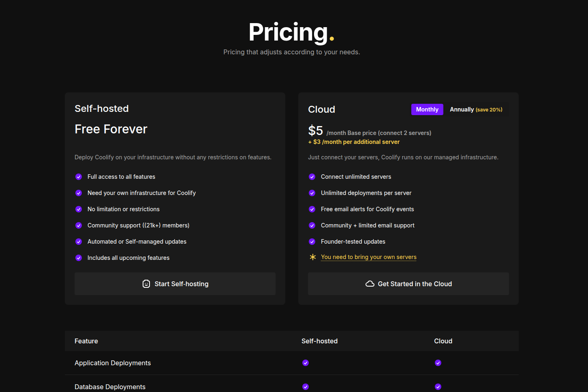Viewport: 588px width, 392px height.
Task: Click the Self-hosted card title
Action: [102, 109]
